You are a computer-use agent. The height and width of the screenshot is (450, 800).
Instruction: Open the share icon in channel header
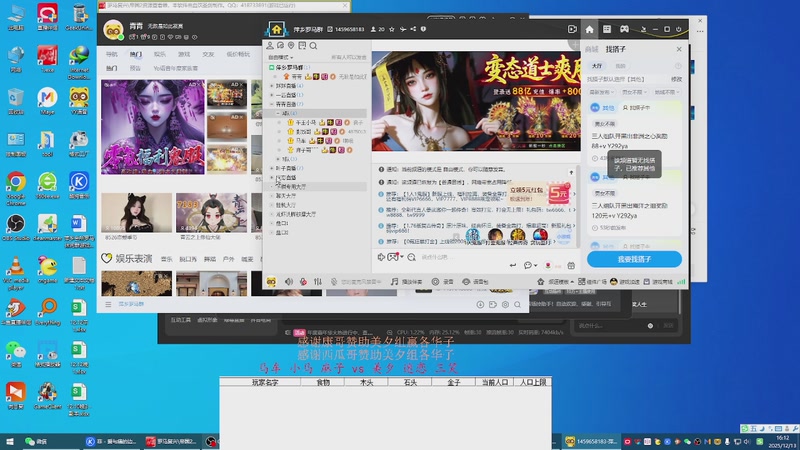tap(413, 29)
